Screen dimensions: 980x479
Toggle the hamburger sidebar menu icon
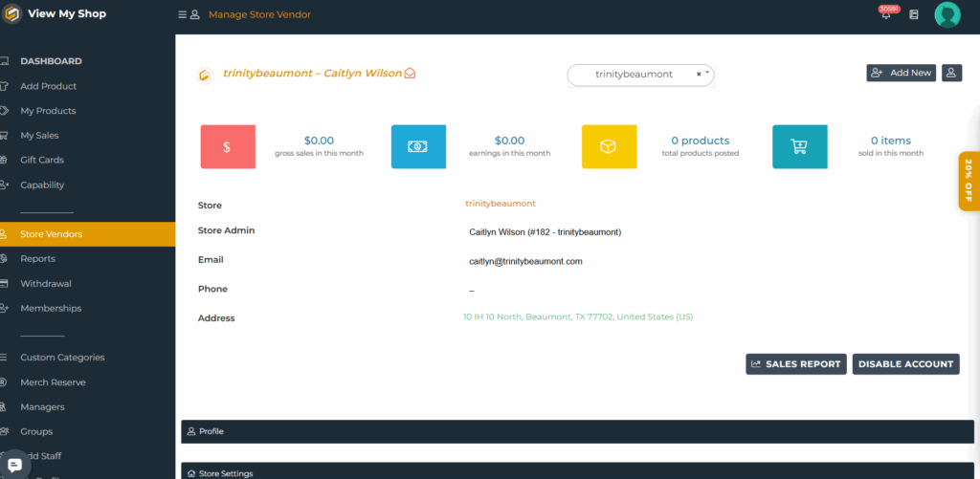182,15
